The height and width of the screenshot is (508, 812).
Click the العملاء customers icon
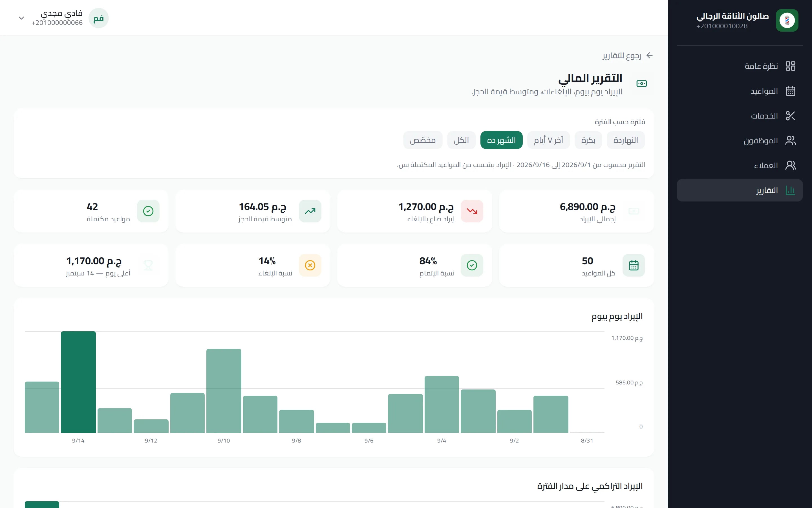[790, 165]
